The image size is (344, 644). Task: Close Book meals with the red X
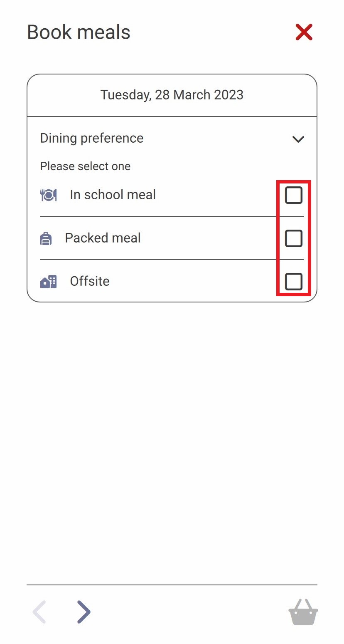[304, 32]
